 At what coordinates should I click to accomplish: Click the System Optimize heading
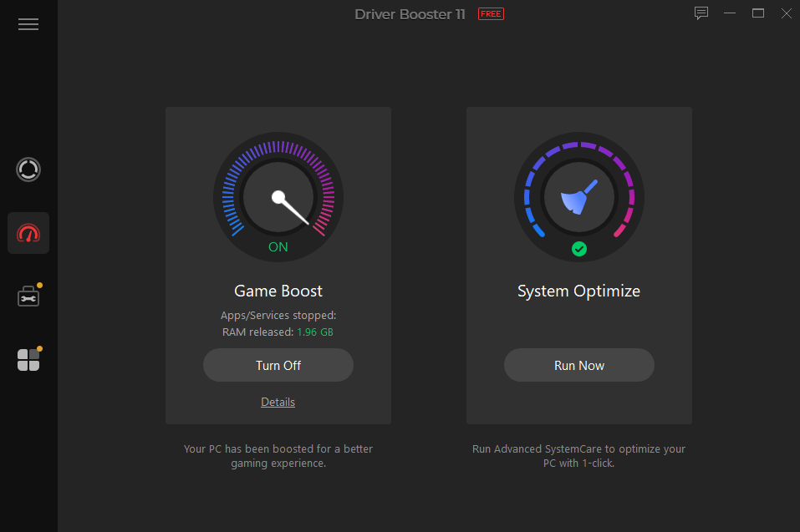pos(578,291)
